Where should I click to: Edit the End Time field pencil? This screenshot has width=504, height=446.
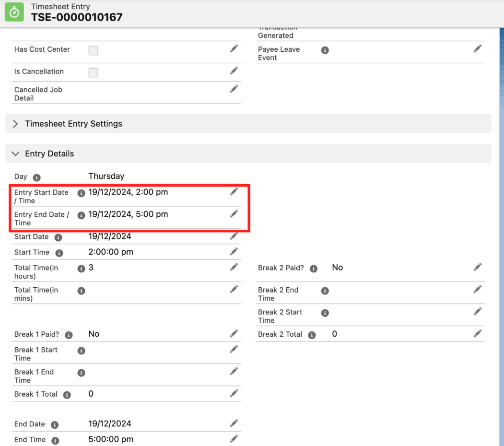pyautogui.click(x=234, y=439)
